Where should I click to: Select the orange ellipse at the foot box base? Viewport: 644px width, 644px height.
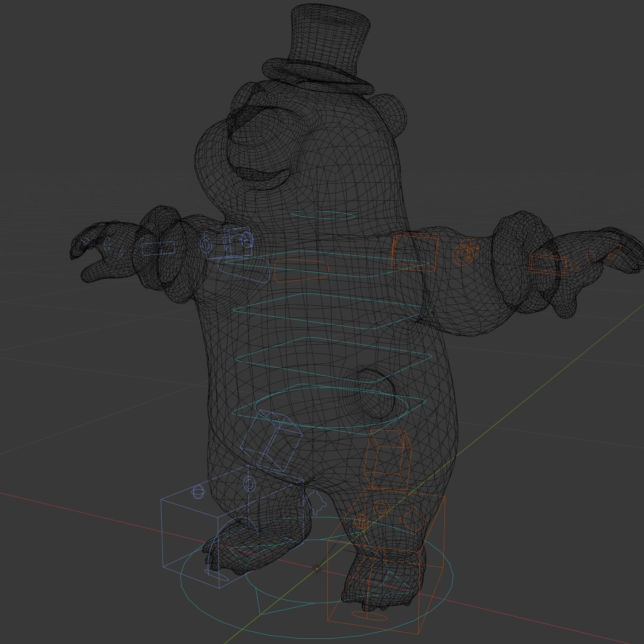[x=370, y=616]
